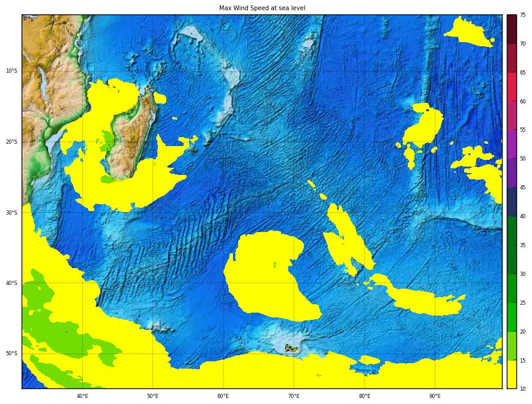Select the navy 40–45 colorbar segment

click(x=512, y=202)
